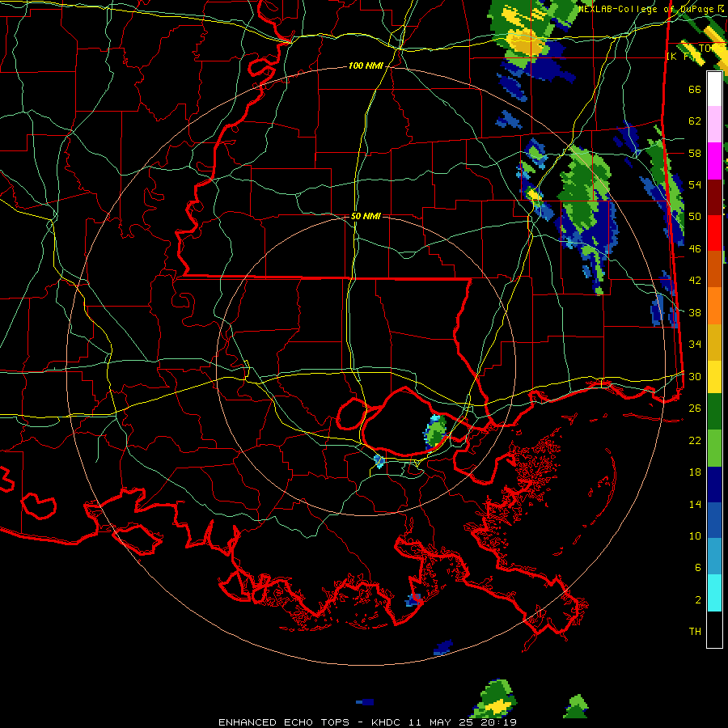Click the '50' scale label

click(x=695, y=217)
